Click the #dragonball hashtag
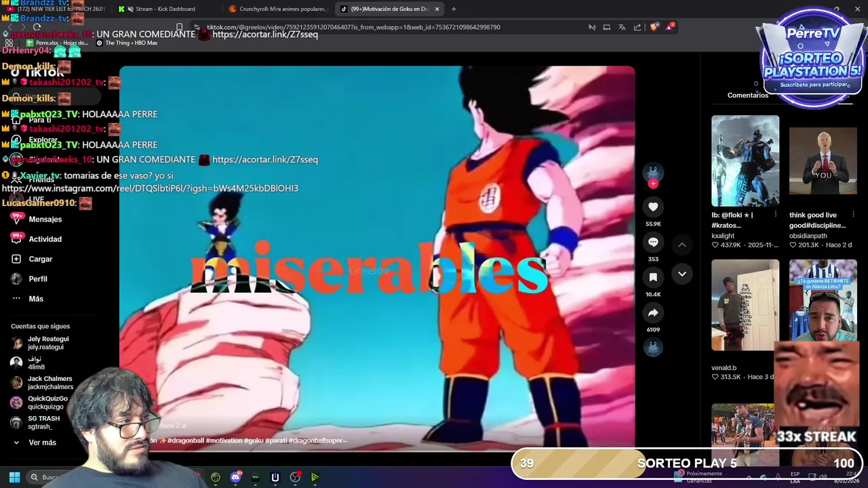This screenshot has height=488, width=868. click(x=185, y=441)
